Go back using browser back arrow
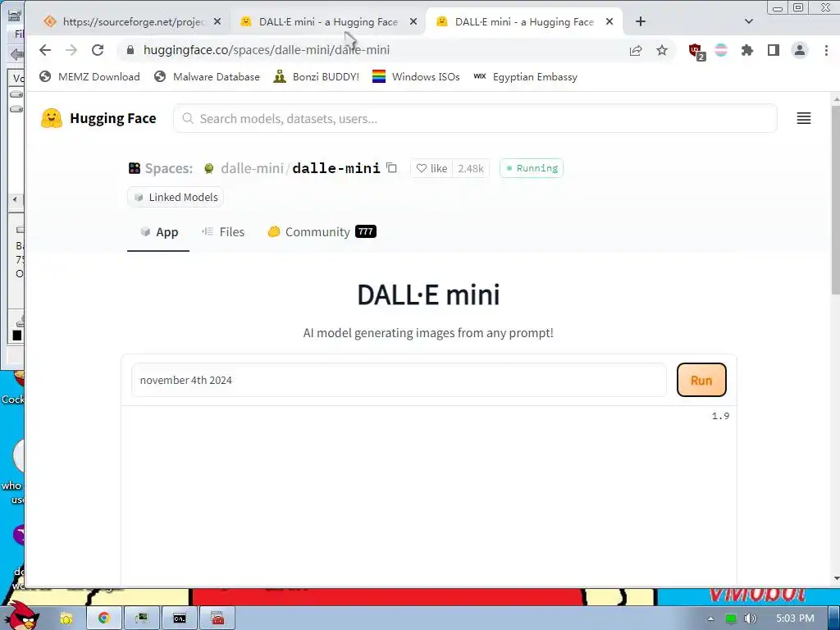The image size is (840, 630). point(45,50)
